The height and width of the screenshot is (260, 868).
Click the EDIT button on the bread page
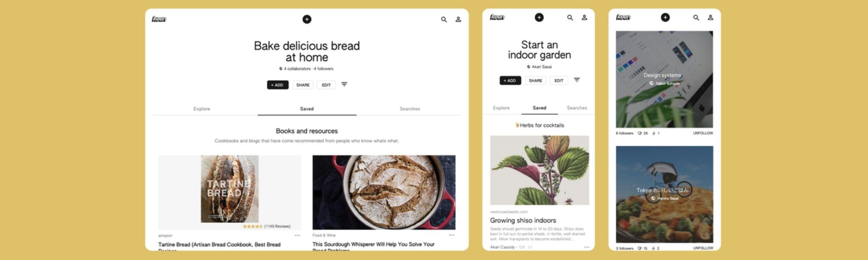point(326,85)
